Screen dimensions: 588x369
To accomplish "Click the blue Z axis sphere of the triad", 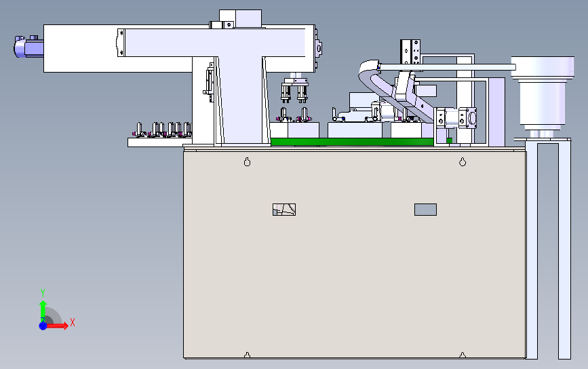I will pos(43,326).
